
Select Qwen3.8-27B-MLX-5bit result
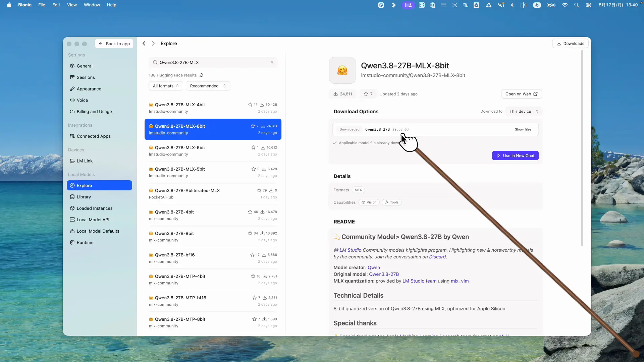pos(213,172)
